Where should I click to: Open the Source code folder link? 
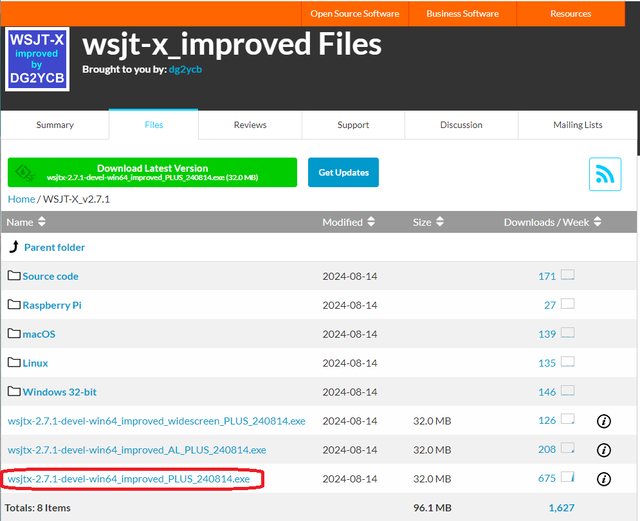point(50,276)
